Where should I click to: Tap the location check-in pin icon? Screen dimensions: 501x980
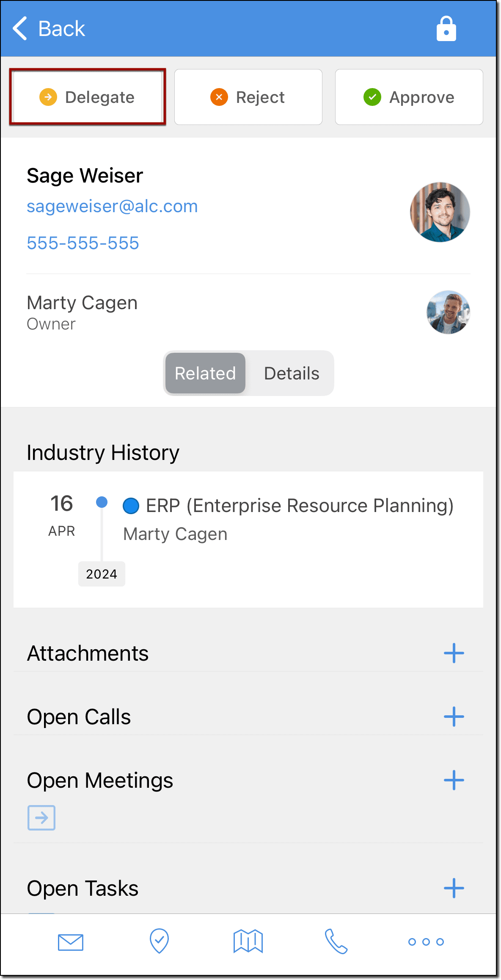click(x=159, y=941)
